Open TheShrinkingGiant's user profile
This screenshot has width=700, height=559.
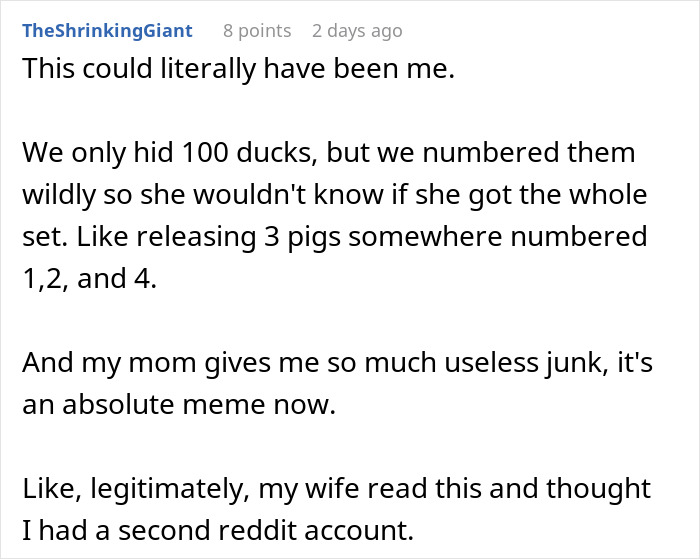[x=108, y=31]
